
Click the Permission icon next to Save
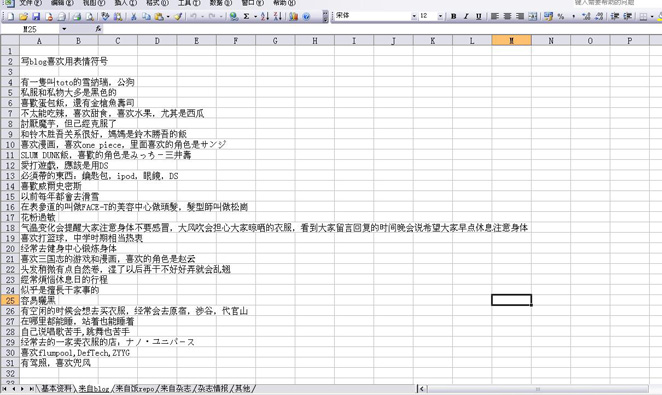pyautogui.click(x=49, y=17)
